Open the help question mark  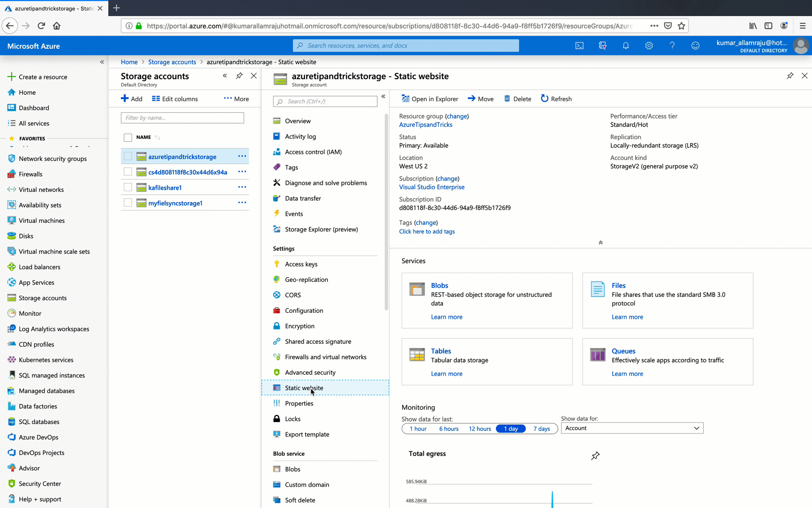[672, 46]
